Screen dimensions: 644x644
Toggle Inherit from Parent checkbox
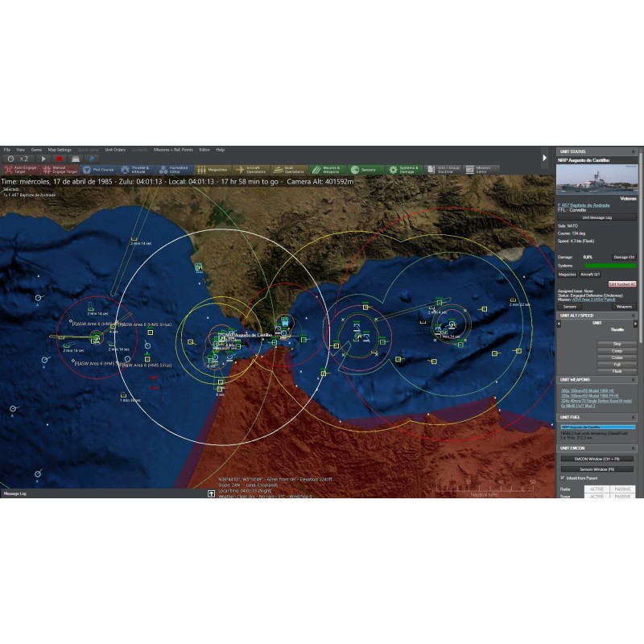pyautogui.click(x=562, y=477)
